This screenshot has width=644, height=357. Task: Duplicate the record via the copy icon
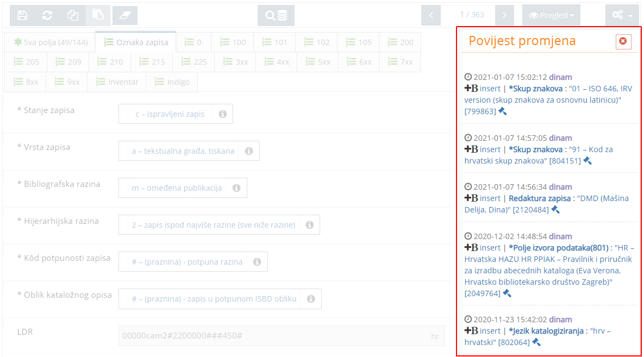click(73, 15)
